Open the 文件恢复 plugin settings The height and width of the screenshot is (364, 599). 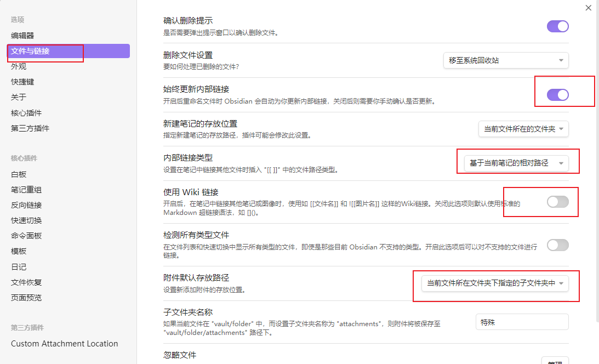coord(26,282)
